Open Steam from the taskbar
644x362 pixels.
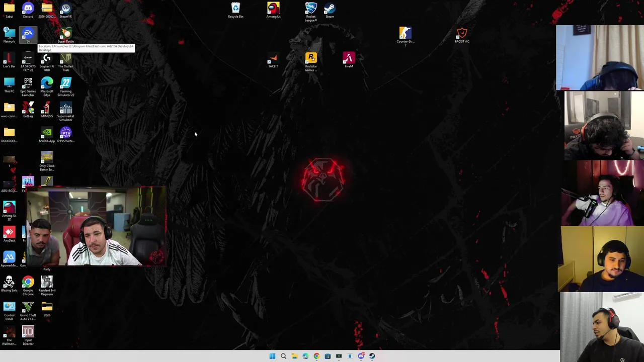click(x=372, y=356)
